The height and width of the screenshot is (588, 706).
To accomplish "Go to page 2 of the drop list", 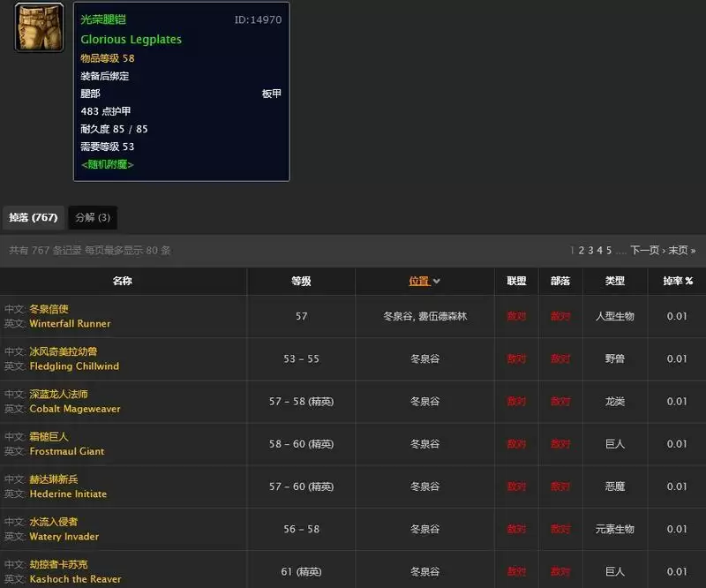I will [581, 251].
